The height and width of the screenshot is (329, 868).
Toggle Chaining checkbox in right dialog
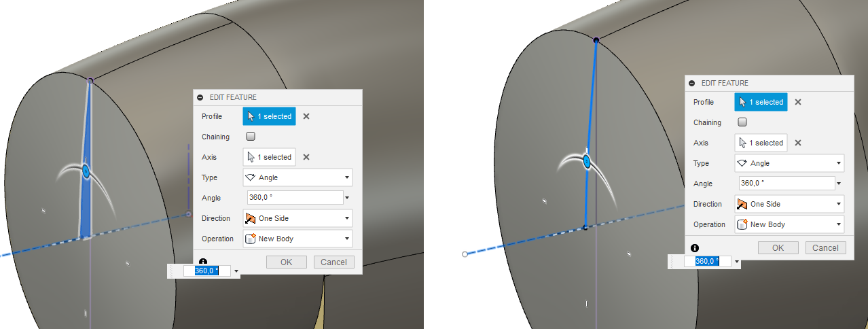(742, 122)
